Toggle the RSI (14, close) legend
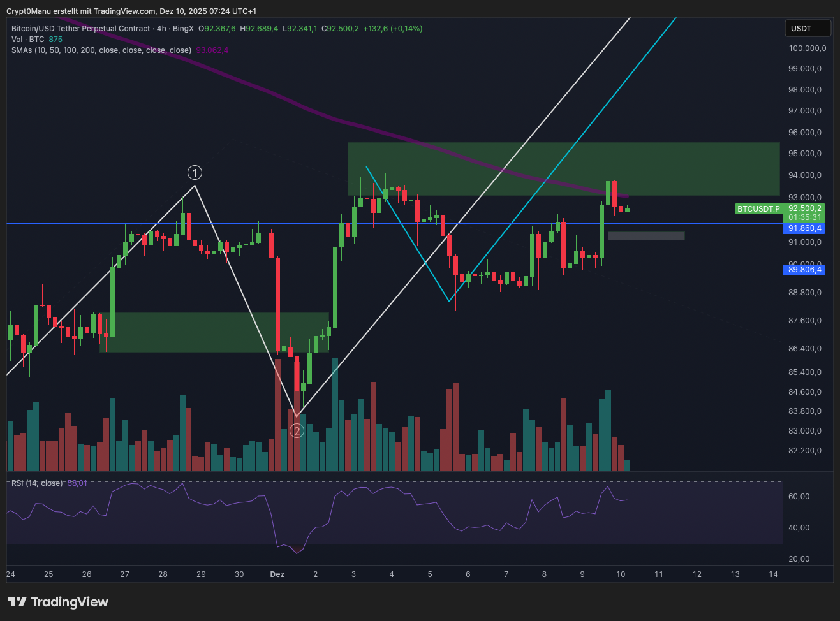This screenshot has width=840, height=621. (x=37, y=483)
